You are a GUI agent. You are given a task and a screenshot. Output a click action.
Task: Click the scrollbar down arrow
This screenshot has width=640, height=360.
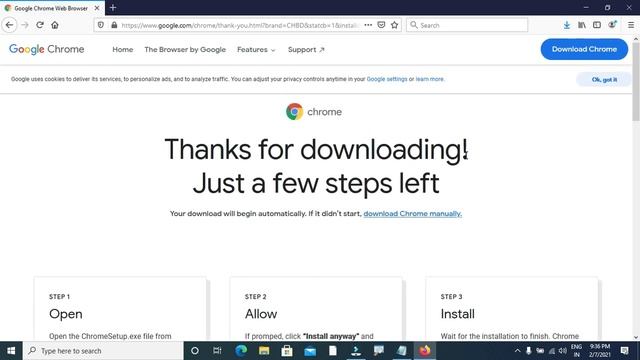636,337
